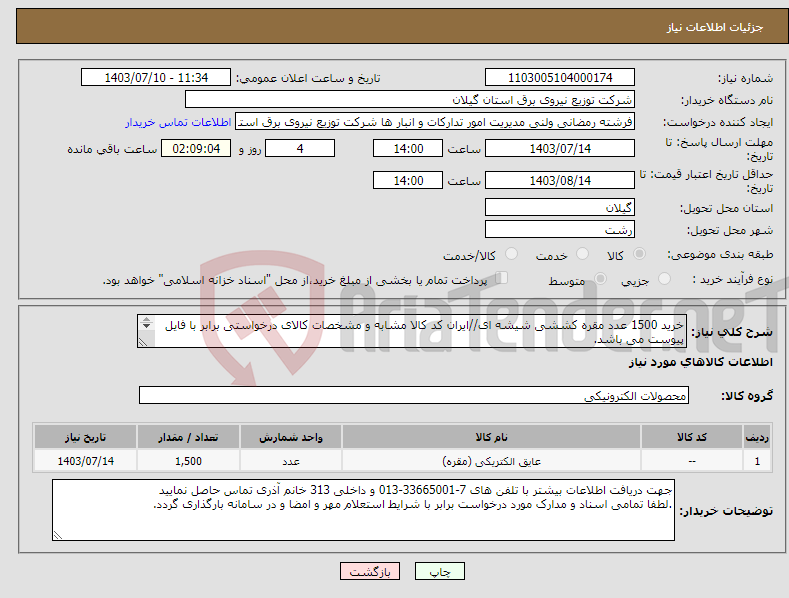This screenshot has width=789, height=598.
Task: Click the delivery city field رشت
Action: [560, 230]
